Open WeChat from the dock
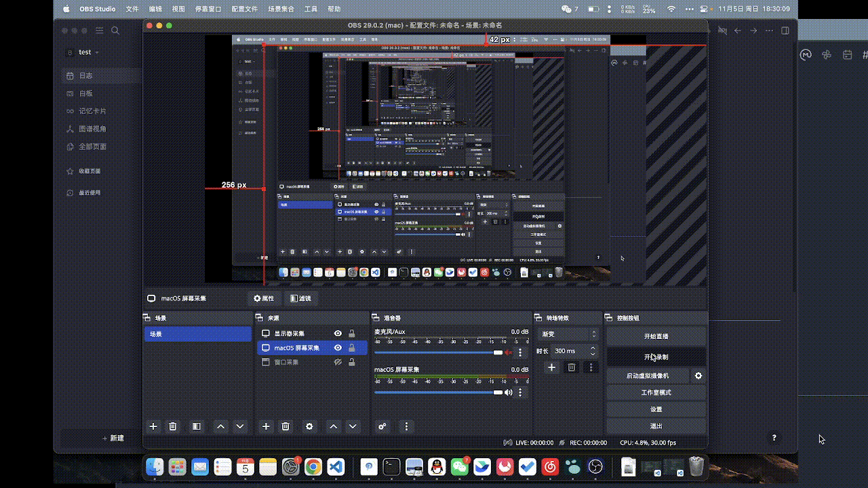The width and height of the screenshot is (868, 488). click(x=460, y=466)
